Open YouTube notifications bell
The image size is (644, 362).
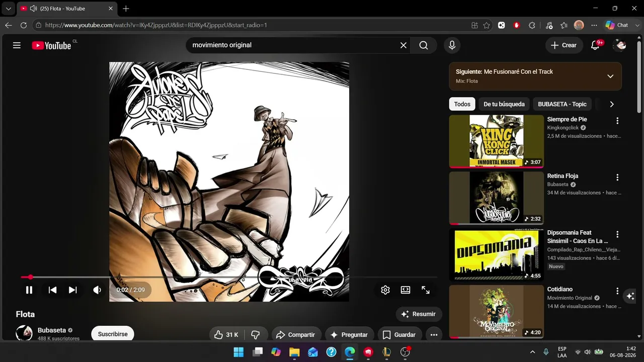pos(595,45)
